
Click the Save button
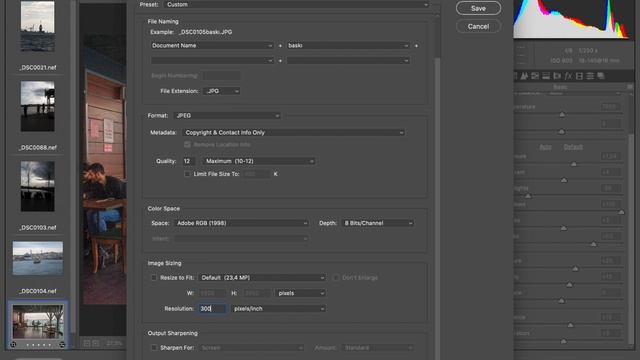(x=478, y=8)
